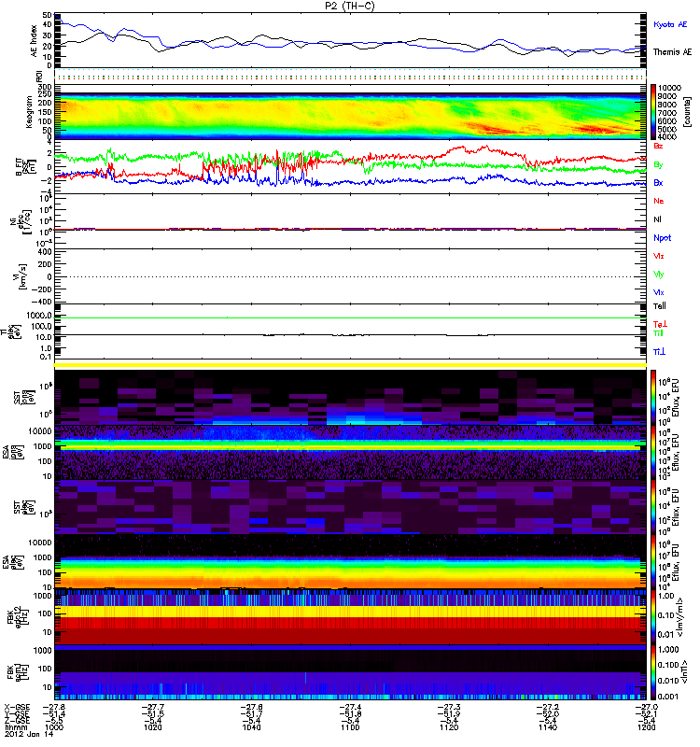Click the FBK scm1 nT color bar

(x=653, y=672)
